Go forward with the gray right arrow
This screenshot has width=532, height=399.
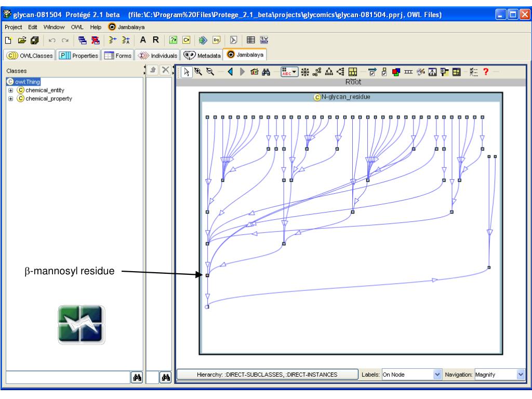pyautogui.click(x=242, y=72)
